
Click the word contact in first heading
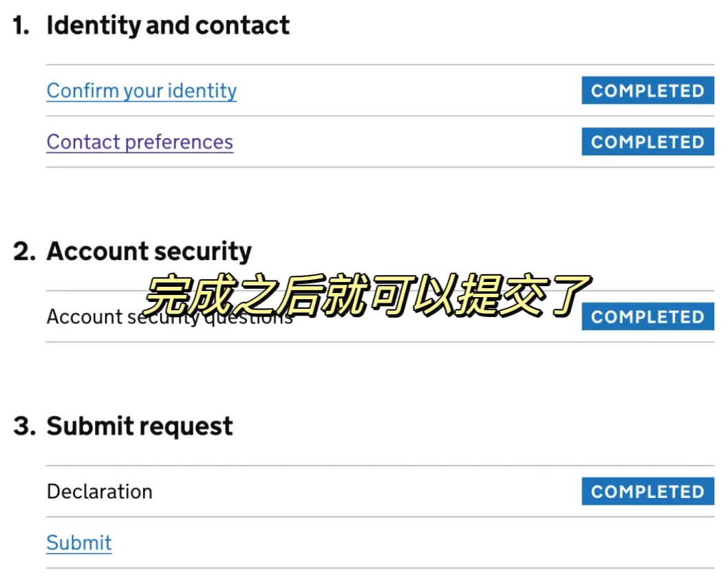point(243,25)
